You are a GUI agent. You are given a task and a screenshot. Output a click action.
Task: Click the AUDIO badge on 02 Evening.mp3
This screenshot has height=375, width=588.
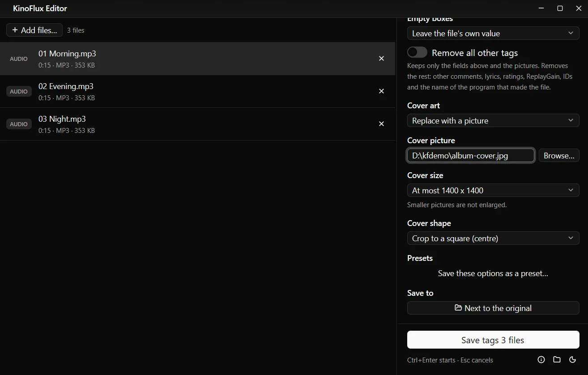[19, 91]
